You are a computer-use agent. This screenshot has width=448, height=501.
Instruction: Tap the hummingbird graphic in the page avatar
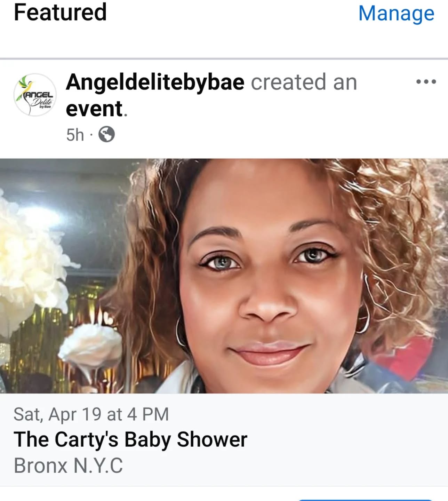click(x=27, y=83)
